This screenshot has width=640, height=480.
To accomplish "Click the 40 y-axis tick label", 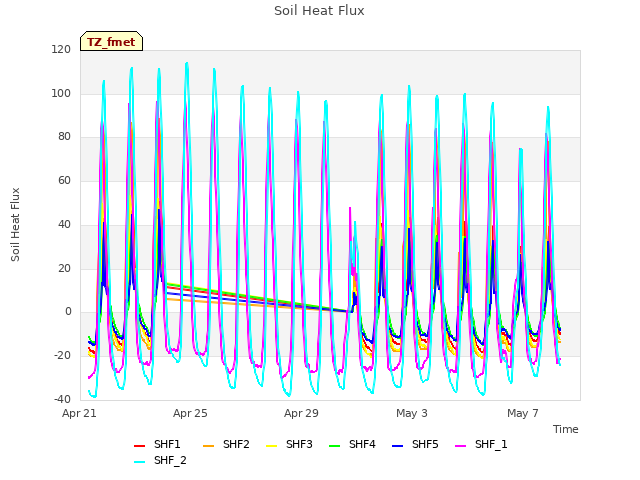I will point(64,224).
